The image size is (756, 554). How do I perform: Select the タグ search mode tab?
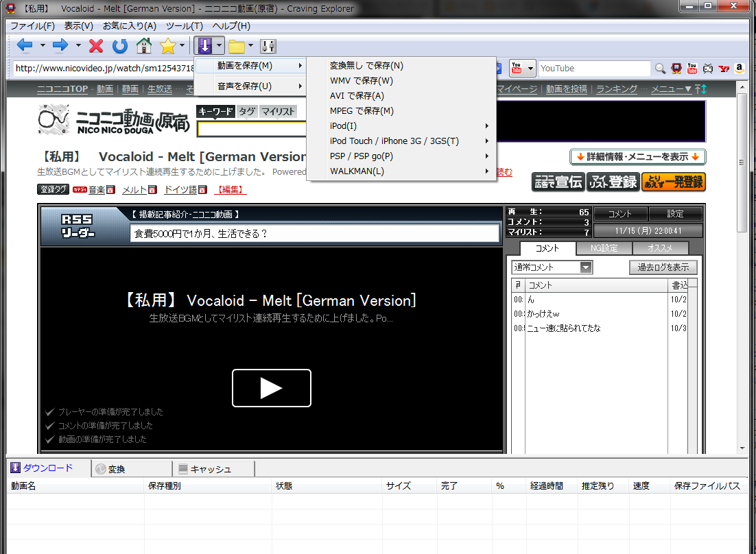pyautogui.click(x=247, y=111)
